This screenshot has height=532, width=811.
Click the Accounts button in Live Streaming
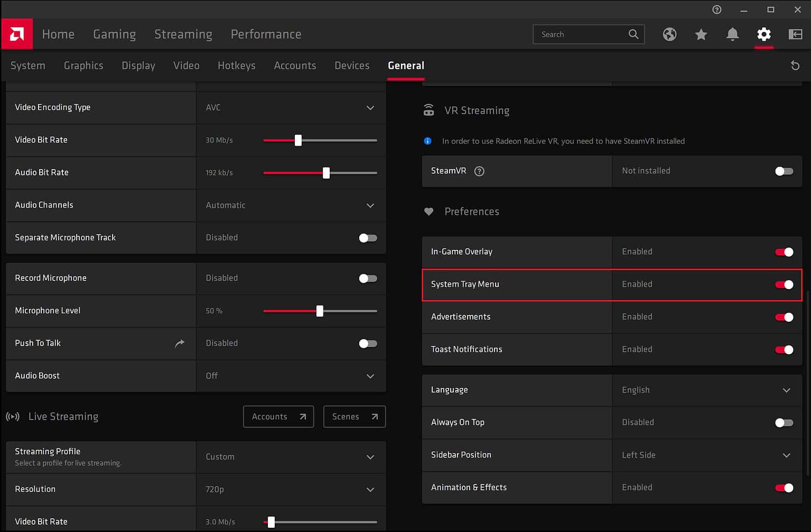278,416
